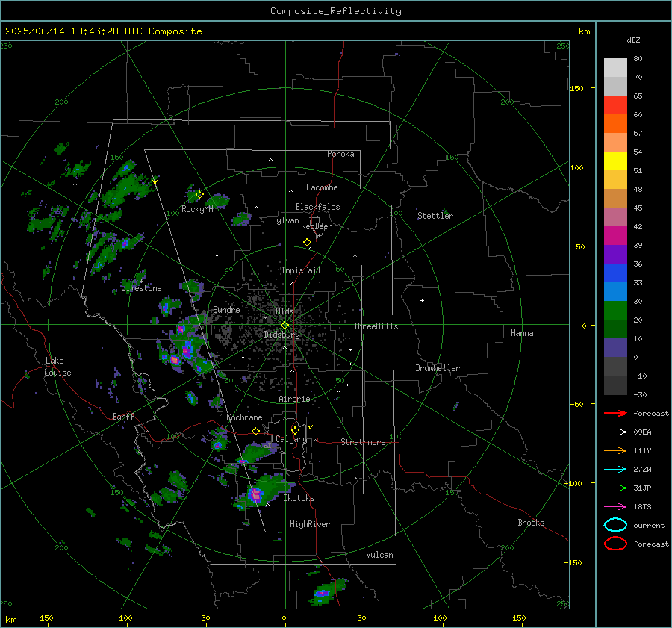Click the red forecast arrow in legend
The height and width of the screenshot is (628, 672).
point(615,413)
